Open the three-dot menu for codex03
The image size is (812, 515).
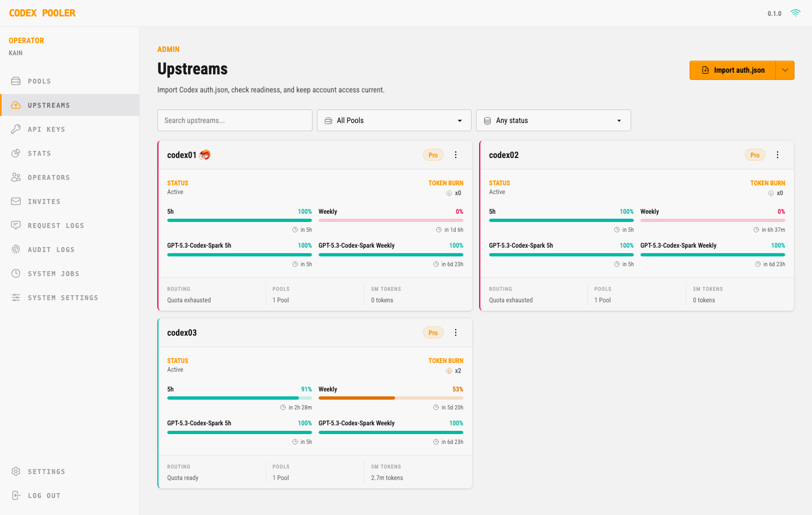(456, 332)
